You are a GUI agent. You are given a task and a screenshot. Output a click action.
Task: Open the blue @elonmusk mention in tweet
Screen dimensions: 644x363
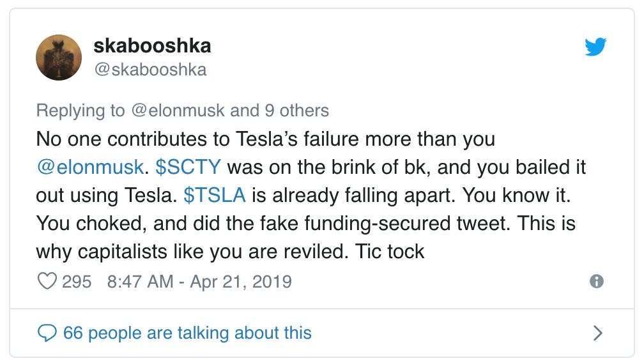[90, 167]
